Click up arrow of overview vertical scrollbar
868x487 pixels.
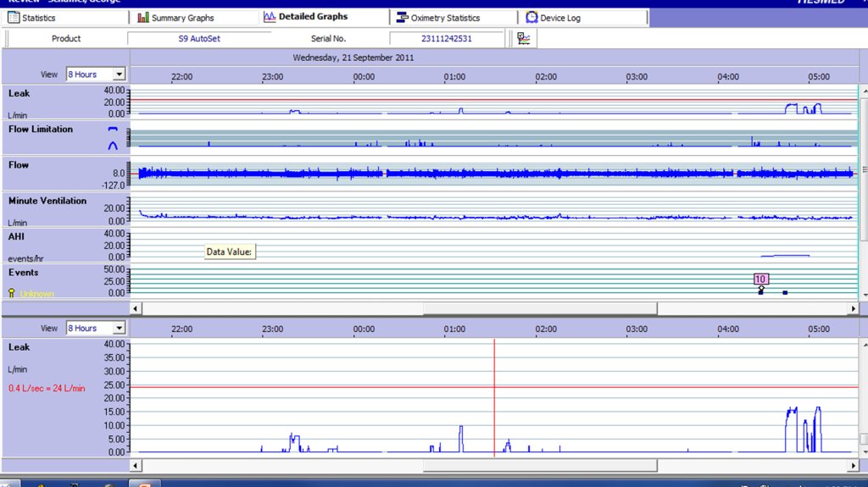[x=864, y=91]
